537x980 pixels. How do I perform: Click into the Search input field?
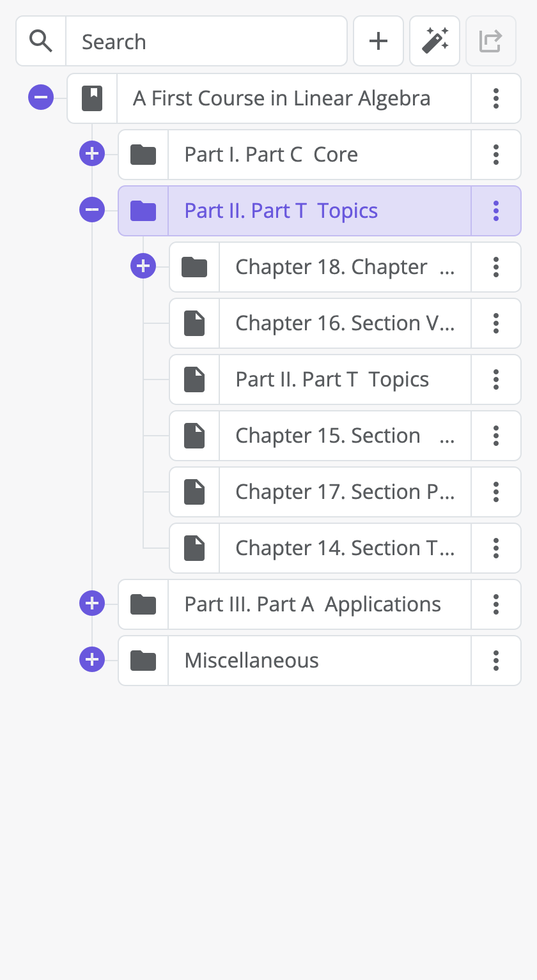(206, 42)
